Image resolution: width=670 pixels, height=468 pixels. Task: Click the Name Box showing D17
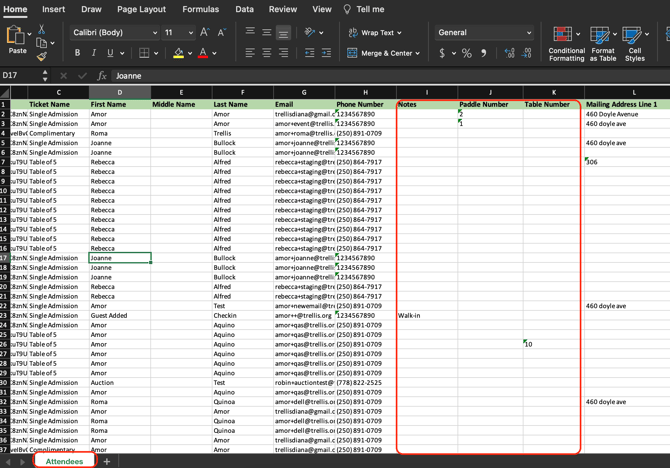pyautogui.click(x=20, y=76)
